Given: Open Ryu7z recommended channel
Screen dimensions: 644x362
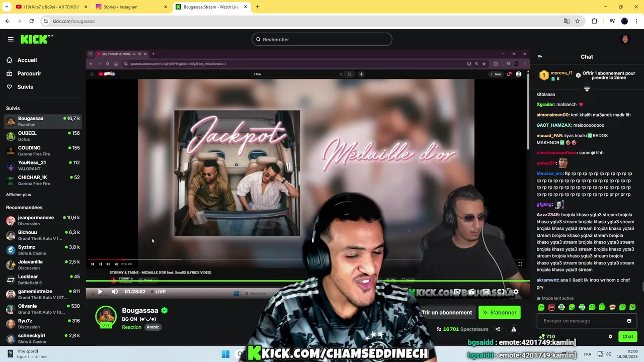Looking at the screenshot, I should [43, 323].
